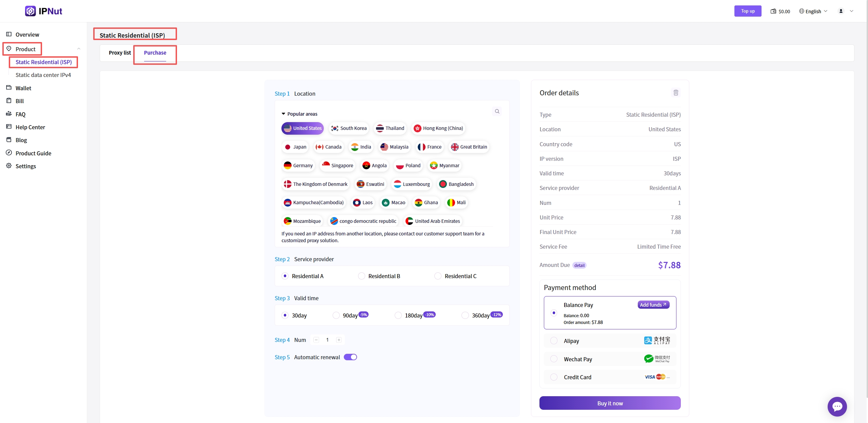Click the location search magnifier icon

click(497, 111)
